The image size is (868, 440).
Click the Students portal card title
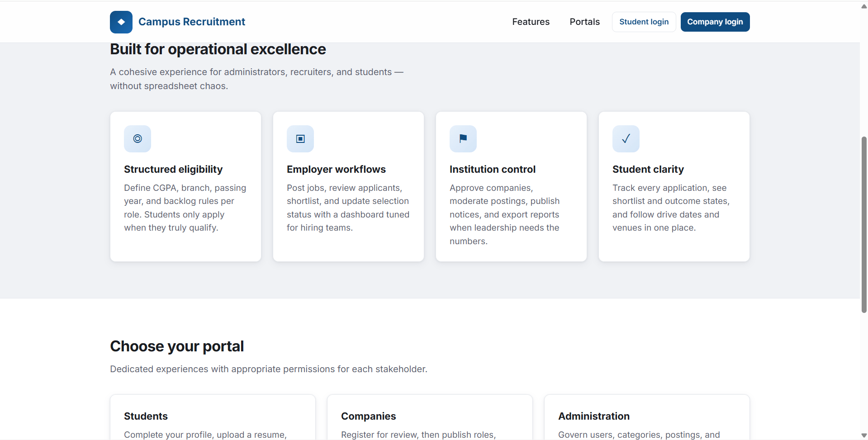click(x=146, y=416)
